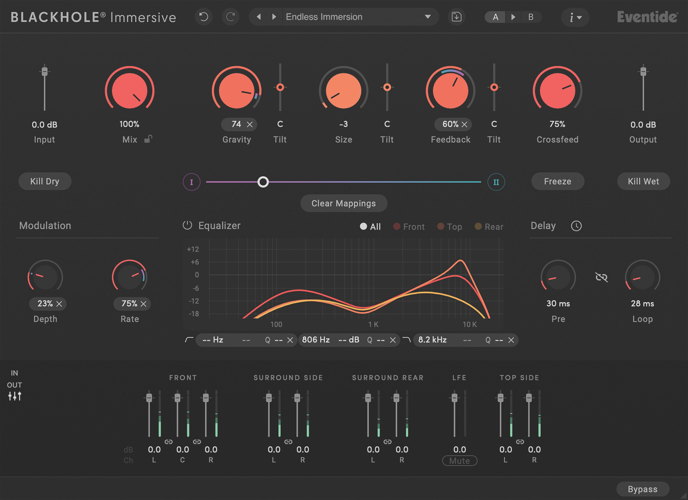Click the redo arrow icon

click(230, 17)
